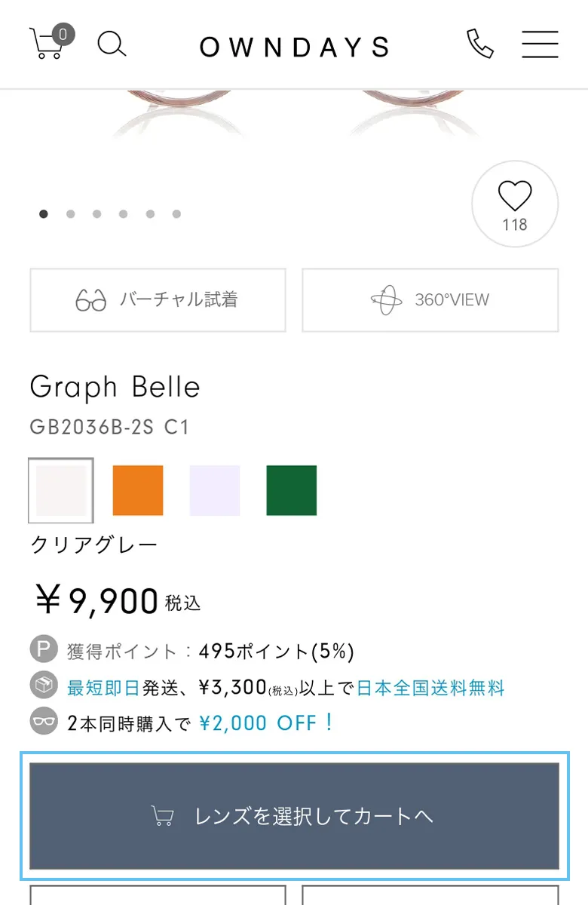Viewport: 588px width, 905px height.
Task: Select the last image carousel dot
Action: [x=176, y=214]
